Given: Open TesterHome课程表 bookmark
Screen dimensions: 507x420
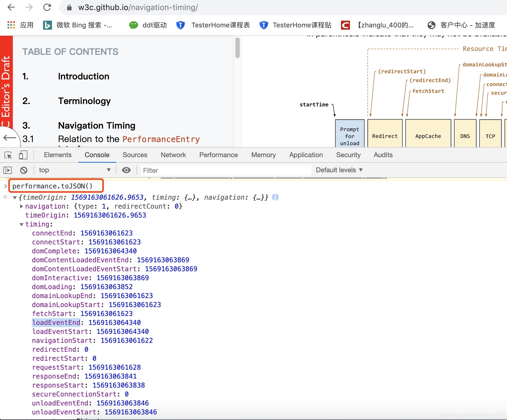Looking at the screenshot, I should pyautogui.click(x=213, y=25).
